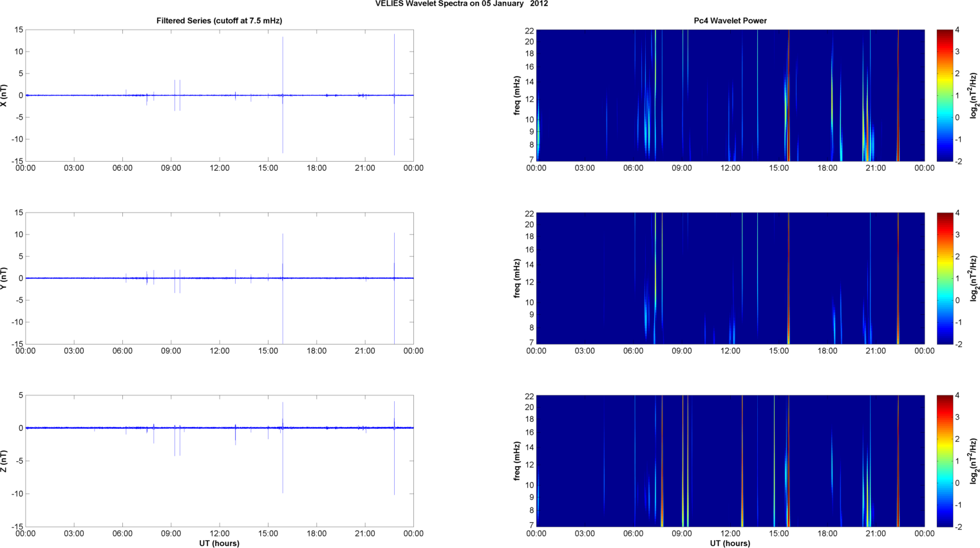This screenshot has height=548, width=980.
Task: Click 'log2(nT²/Hz)' label beside top colorbar
Action: 974,95
